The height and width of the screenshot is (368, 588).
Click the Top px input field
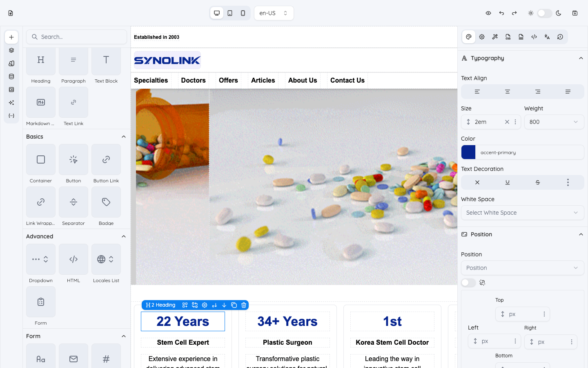(523, 314)
